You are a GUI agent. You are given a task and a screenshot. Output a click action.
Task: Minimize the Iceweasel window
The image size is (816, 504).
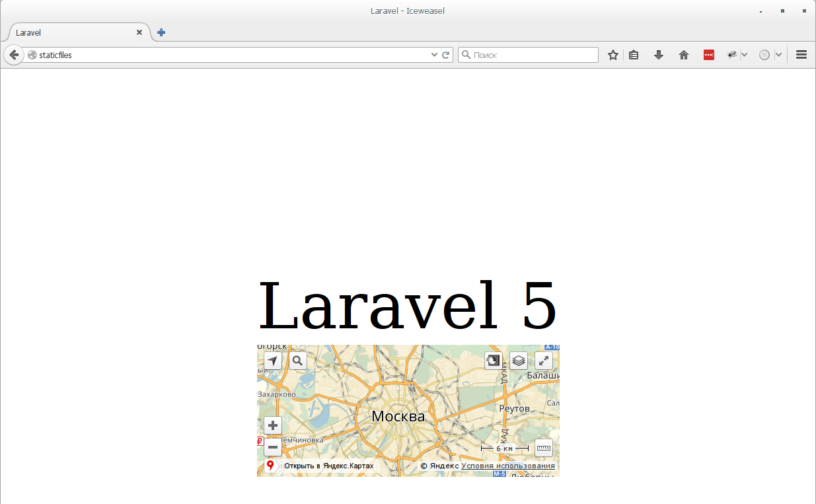click(761, 11)
